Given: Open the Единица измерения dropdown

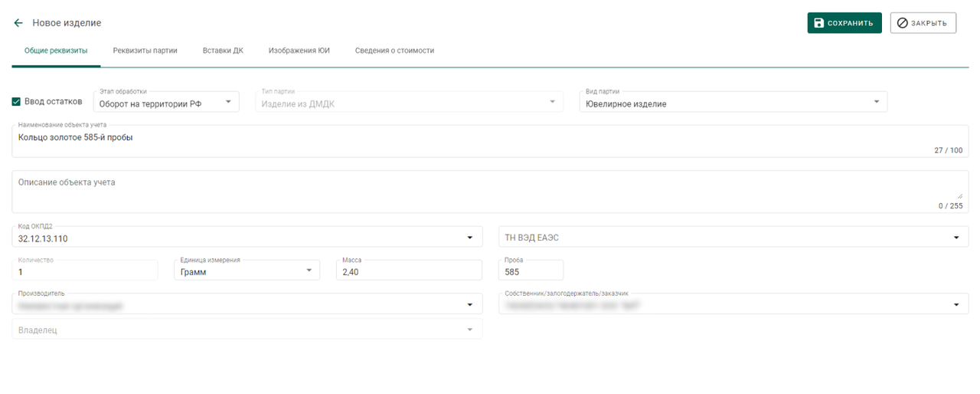Looking at the screenshot, I should 247,271.
